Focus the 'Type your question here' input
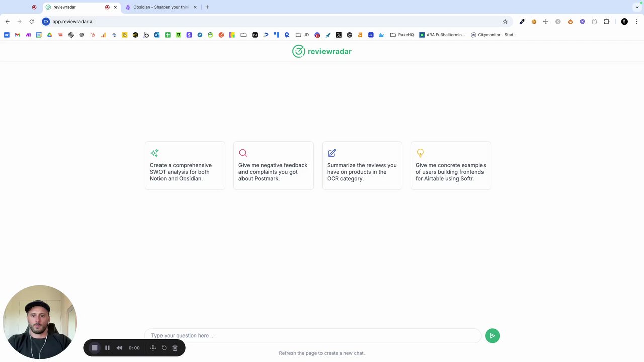Image resolution: width=644 pixels, height=362 pixels. [313, 336]
